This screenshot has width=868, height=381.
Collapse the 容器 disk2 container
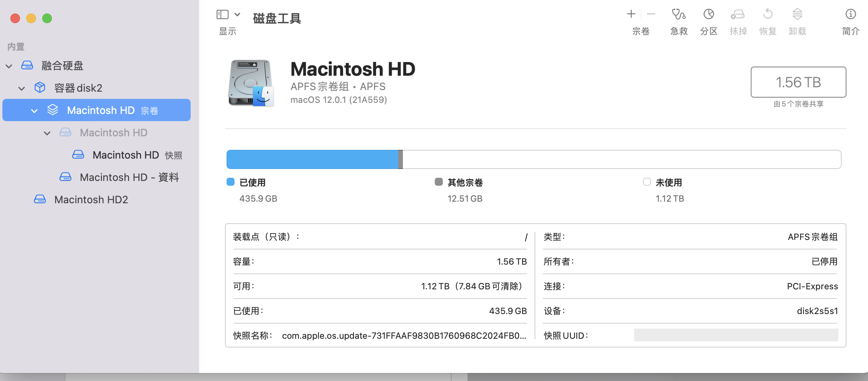coord(22,88)
